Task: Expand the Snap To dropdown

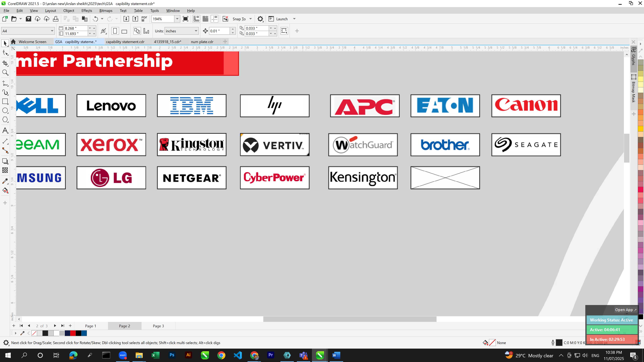Action: pyautogui.click(x=250, y=19)
